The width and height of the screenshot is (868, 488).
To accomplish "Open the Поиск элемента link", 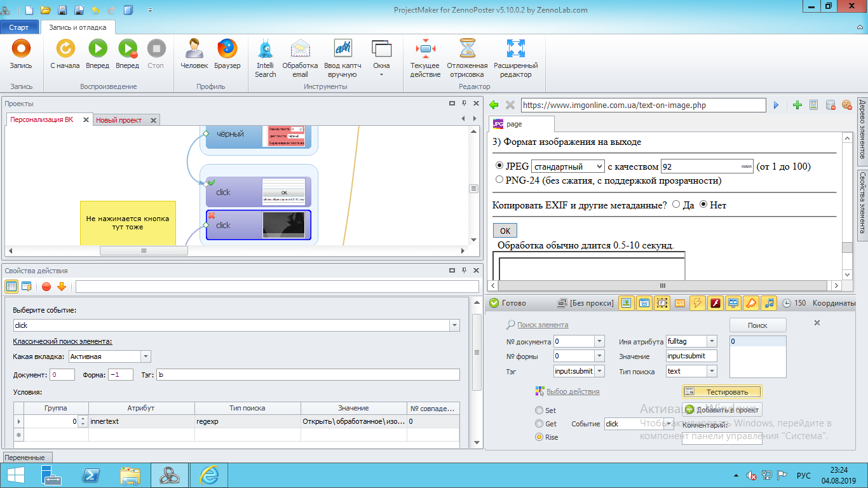I will 543,325.
